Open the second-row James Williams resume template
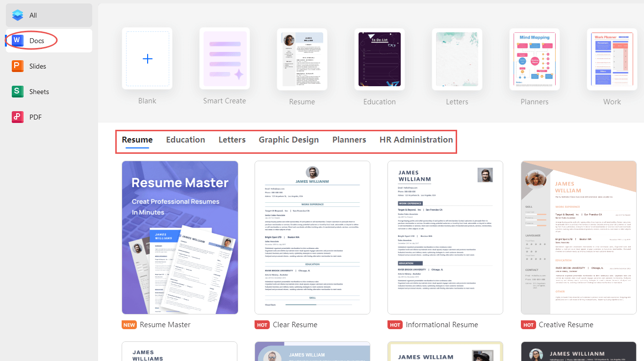Viewport: 644px width, 361px height. point(180,351)
